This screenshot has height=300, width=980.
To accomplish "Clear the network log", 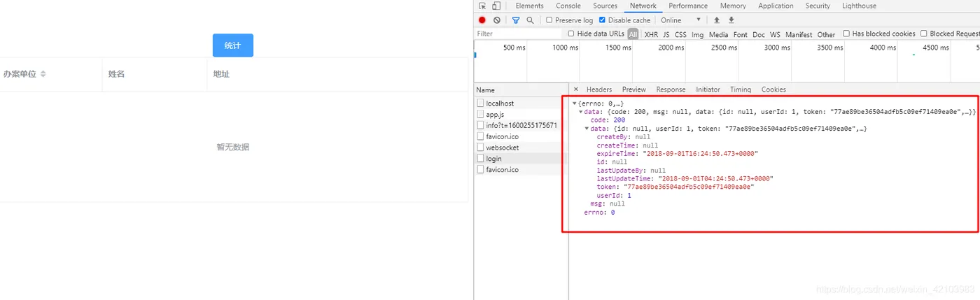I will (497, 20).
